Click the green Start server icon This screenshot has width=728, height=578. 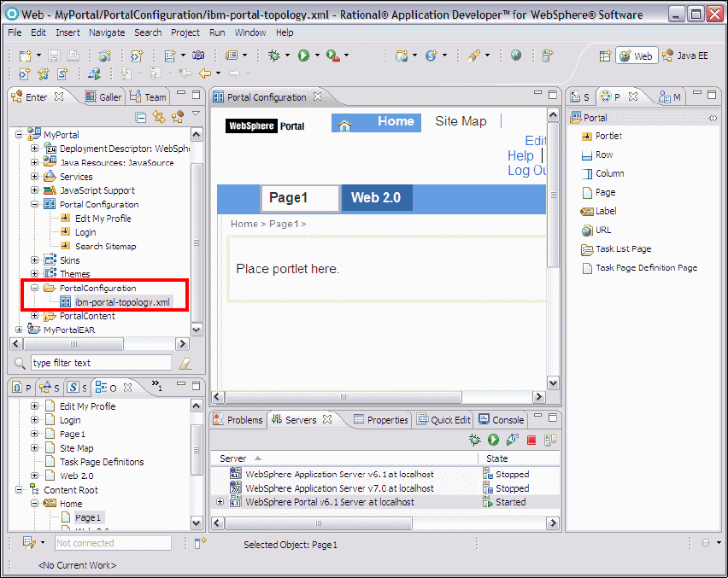coord(493,440)
